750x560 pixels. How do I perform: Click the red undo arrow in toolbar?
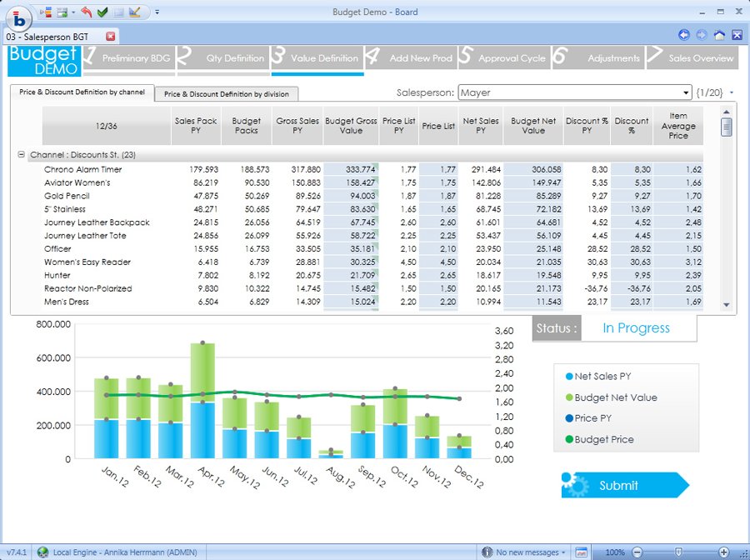pyautogui.click(x=87, y=12)
